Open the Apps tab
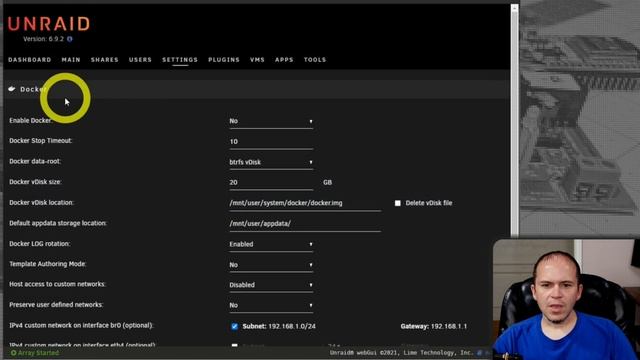This screenshot has height=360, width=640. (284, 60)
